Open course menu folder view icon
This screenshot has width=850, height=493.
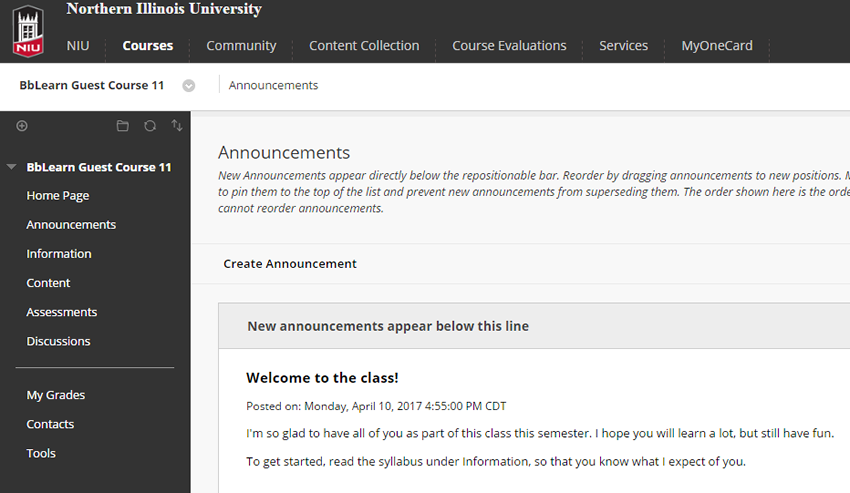click(x=122, y=126)
